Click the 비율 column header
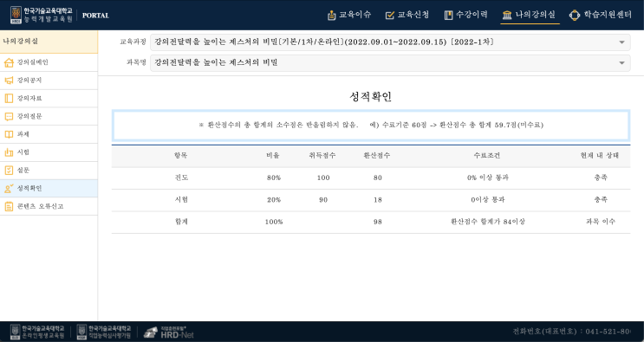Screen dimensions: 644x342 [273, 156]
